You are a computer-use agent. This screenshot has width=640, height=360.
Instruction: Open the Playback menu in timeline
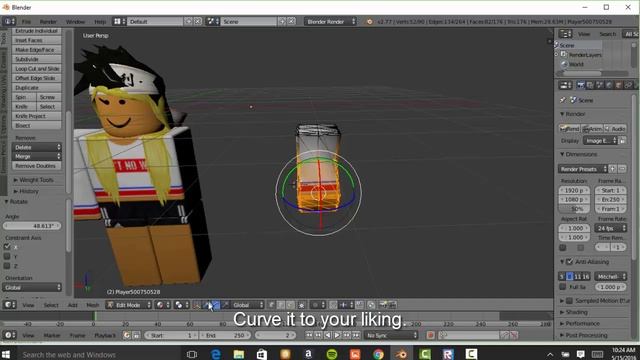[x=105, y=335]
